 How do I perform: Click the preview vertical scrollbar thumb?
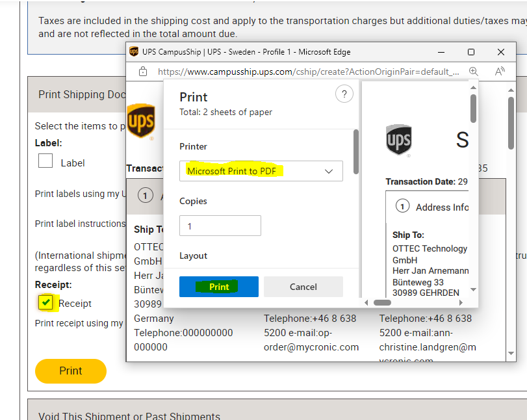pyautogui.click(x=473, y=109)
